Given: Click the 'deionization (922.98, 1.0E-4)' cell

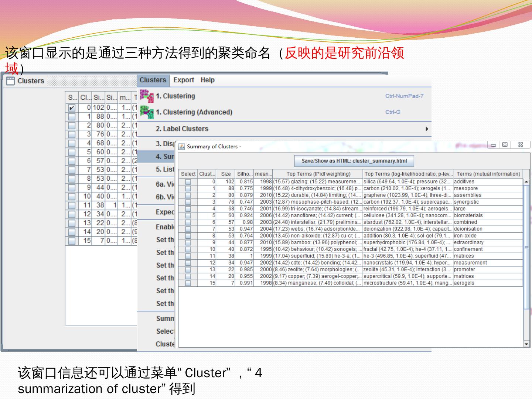Looking at the screenshot, I should click(x=408, y=229).
